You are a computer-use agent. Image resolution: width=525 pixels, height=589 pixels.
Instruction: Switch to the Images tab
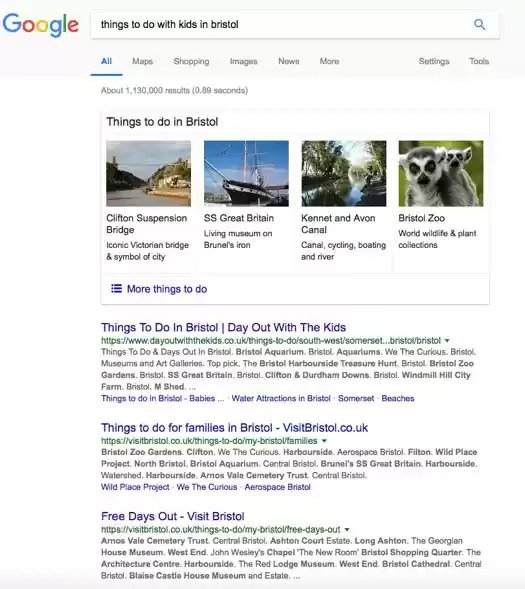(x=243, y=61)
